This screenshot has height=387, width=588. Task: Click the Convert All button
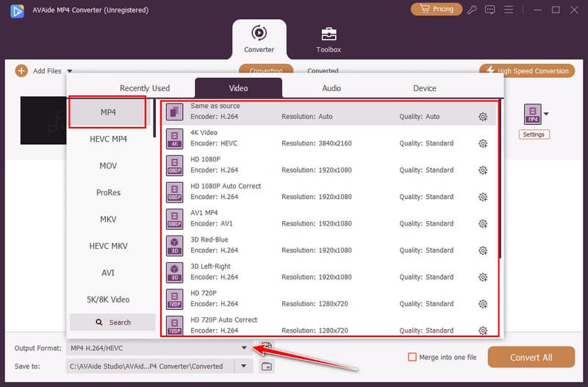point(531,358)
